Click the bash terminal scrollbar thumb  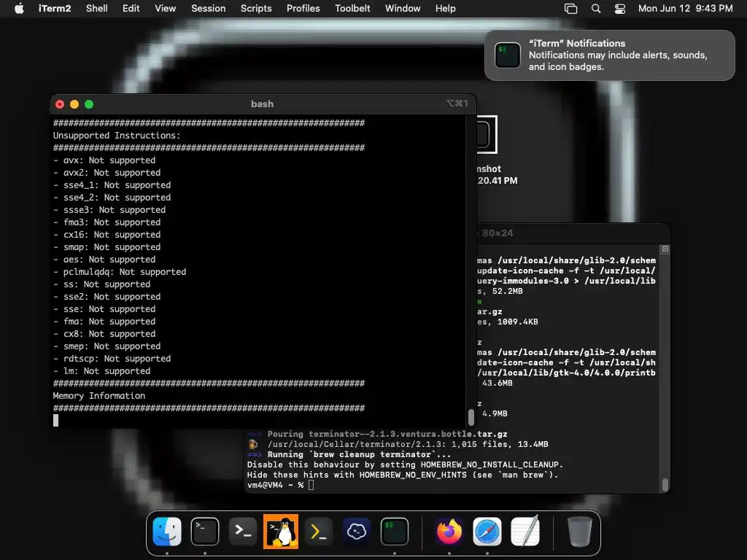(x=471, y=417)
